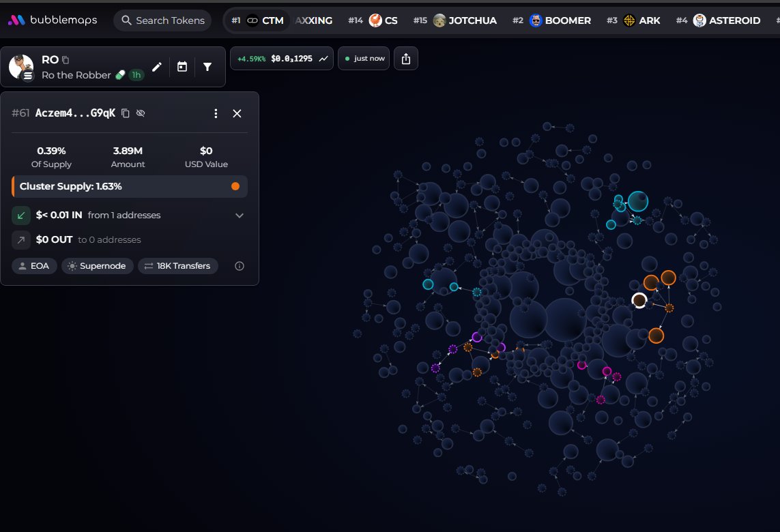
Task: Open trending token #3 ARK
Action: pos(633,20)
